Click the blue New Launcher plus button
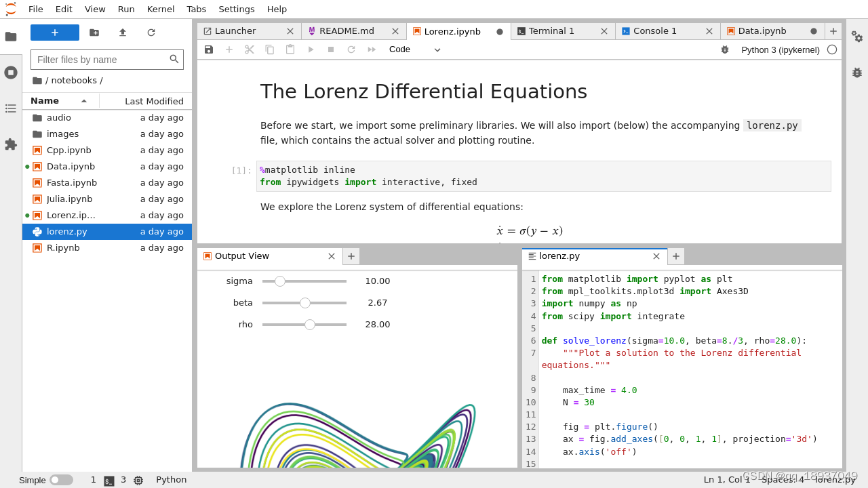 coord(55,33)
